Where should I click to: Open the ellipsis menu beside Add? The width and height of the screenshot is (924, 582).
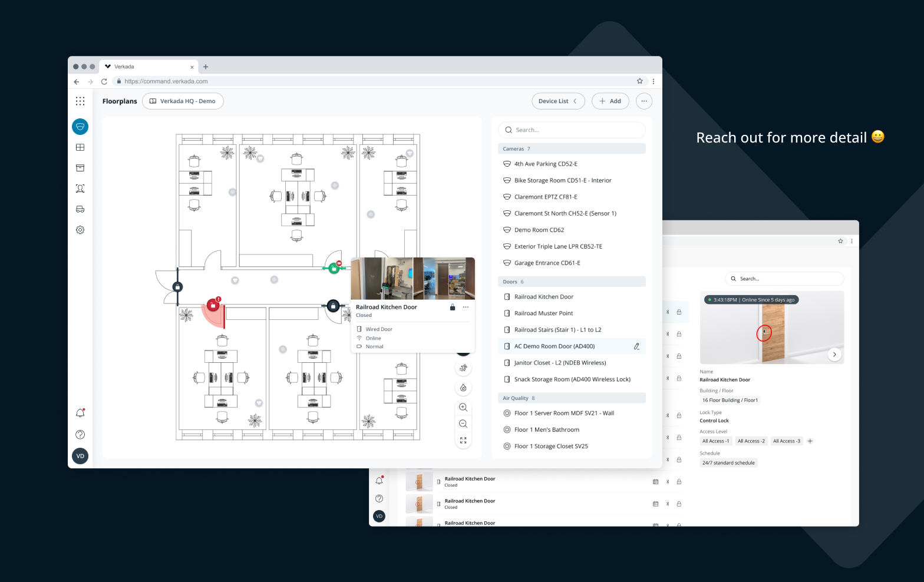pos(644,101)
